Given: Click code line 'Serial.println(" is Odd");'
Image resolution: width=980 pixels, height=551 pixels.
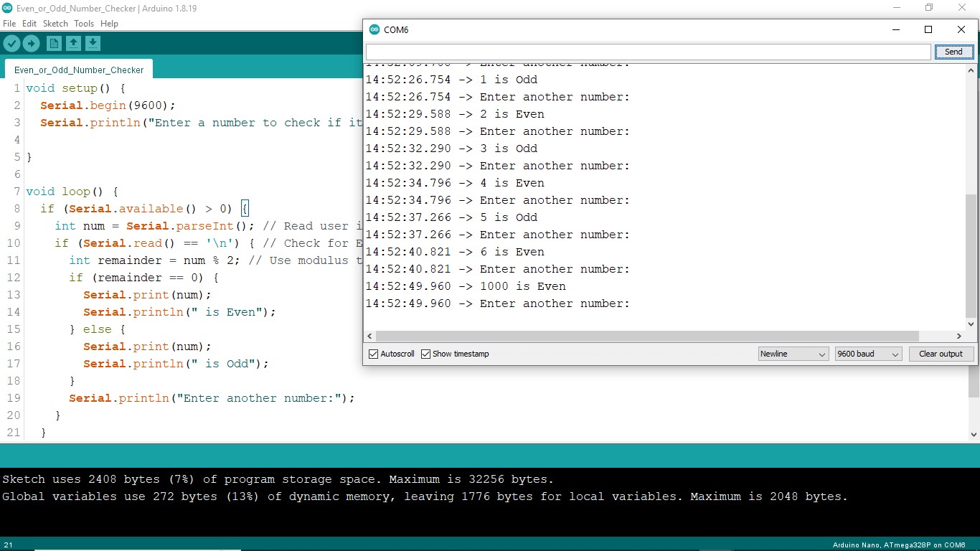Looking at the screenshot, I should pos(176,364).
